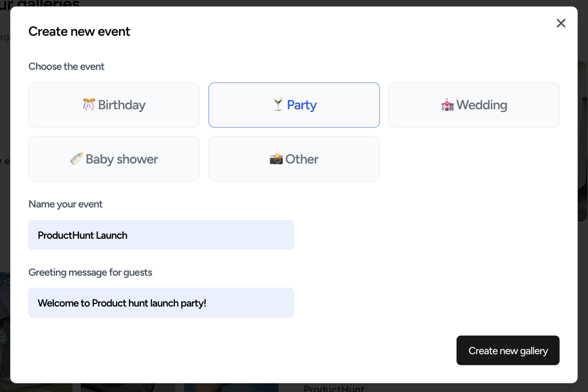Choose Baby shower event type
Screen dimensions: 588x392
tap(114, 159)
